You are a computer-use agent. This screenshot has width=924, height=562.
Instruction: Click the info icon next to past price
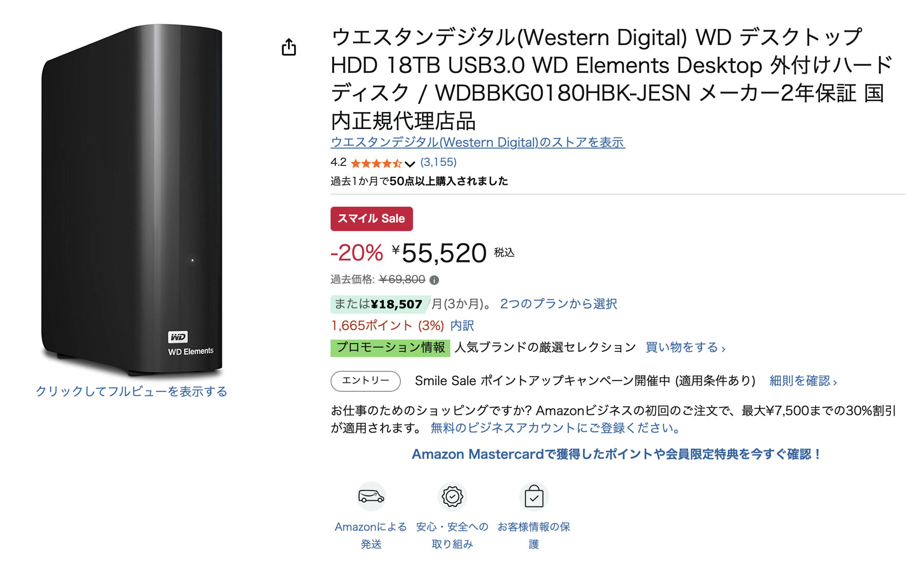pos(434,280)
